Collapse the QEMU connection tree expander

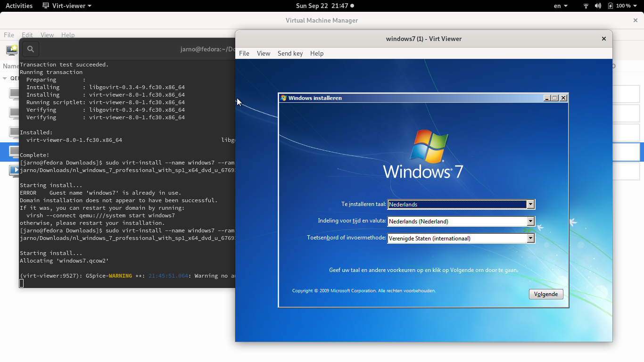(5, 78)
